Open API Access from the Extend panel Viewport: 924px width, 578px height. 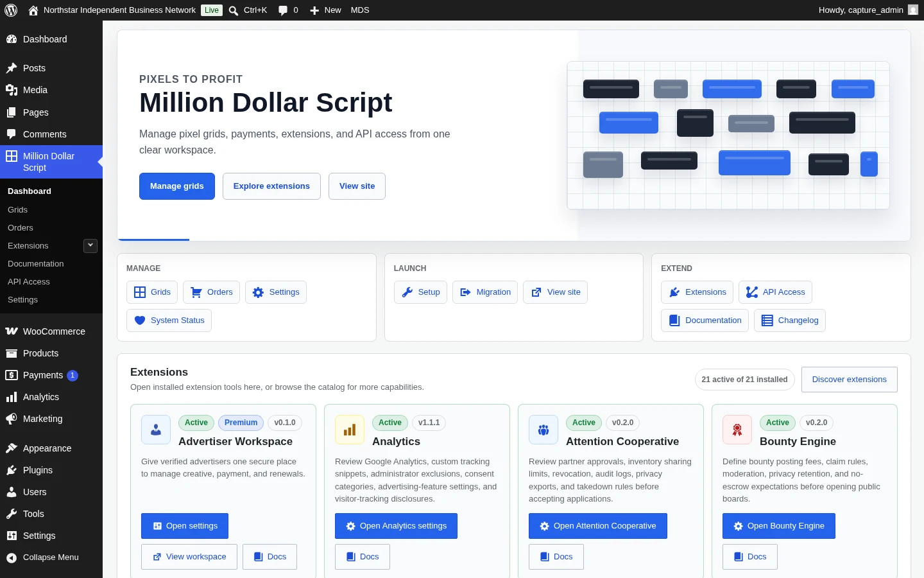pos(775,292)
